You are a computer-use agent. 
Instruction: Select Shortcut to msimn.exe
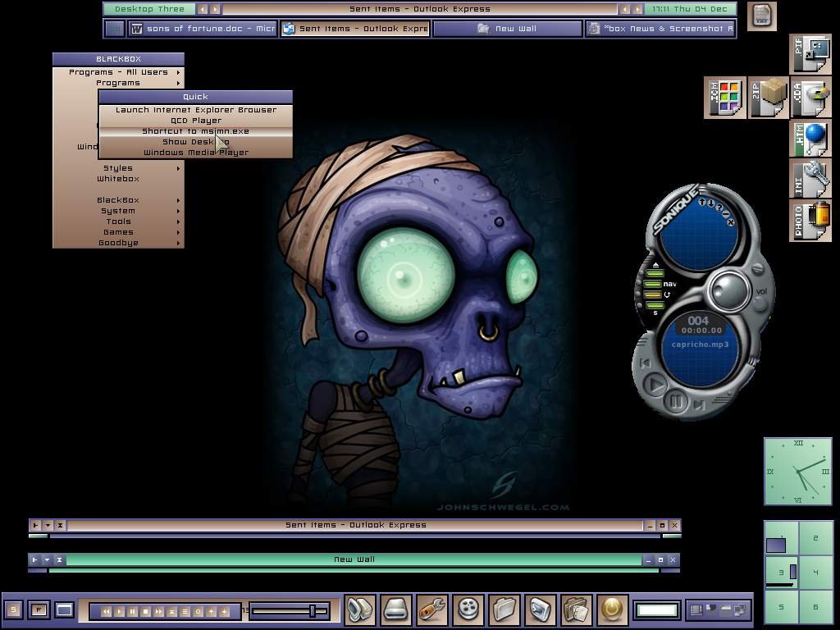195,131
